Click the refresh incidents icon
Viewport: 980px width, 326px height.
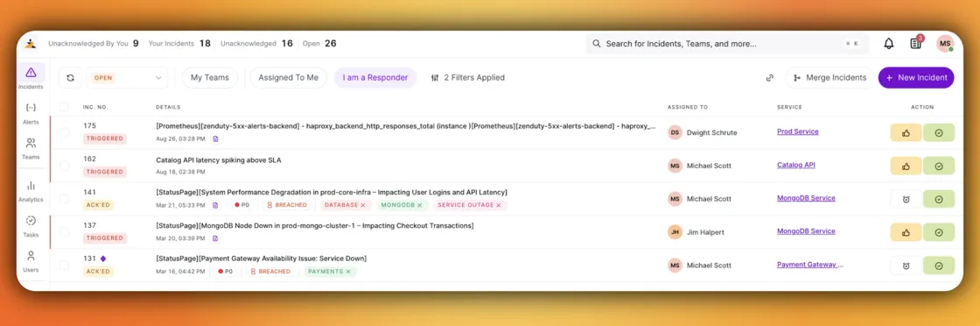tap(71, 78)
